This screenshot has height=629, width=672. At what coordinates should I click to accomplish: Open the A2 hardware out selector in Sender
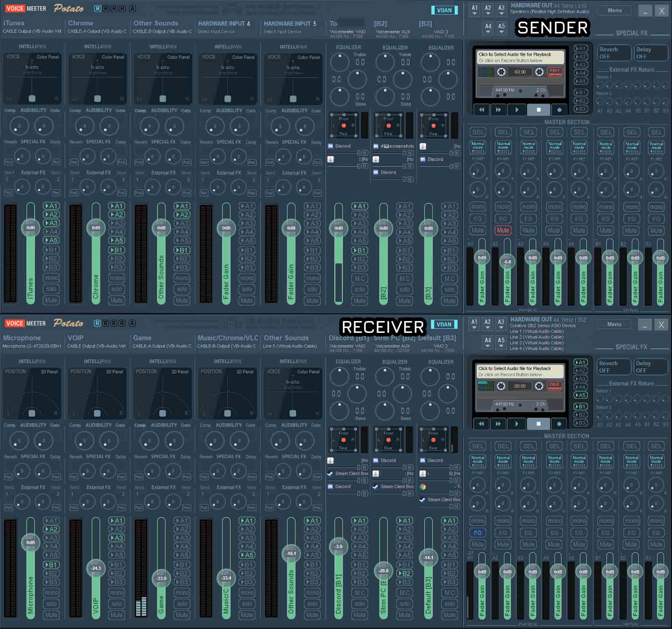pos(488,10)
